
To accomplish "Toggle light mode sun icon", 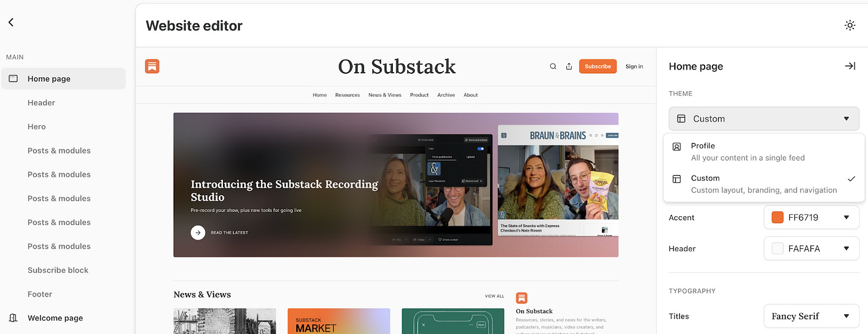I will [x=850, y=25].
